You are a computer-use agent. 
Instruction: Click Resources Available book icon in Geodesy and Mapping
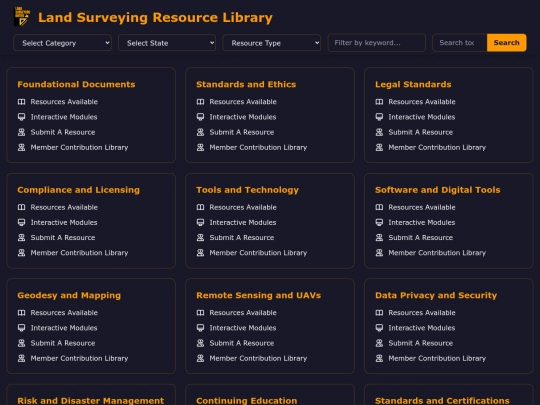click(x=21, y=312)
